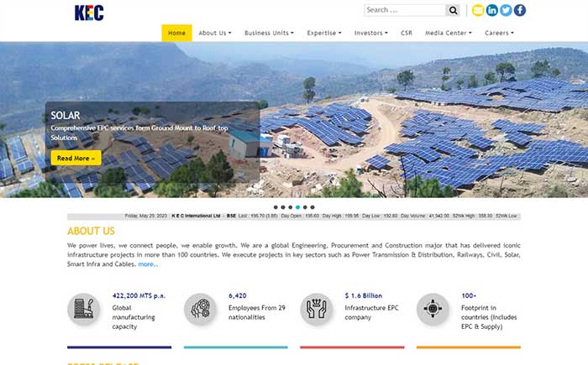This screenshot has height=365, width=588.
Task: Click the BSE stock ticker bar
Action: (x=294, y=216)
